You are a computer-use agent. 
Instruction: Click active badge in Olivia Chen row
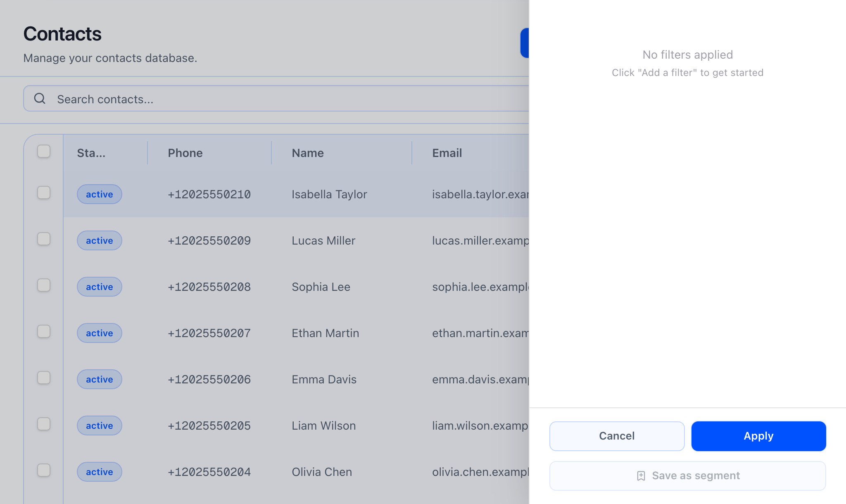[x=100, y=472]
